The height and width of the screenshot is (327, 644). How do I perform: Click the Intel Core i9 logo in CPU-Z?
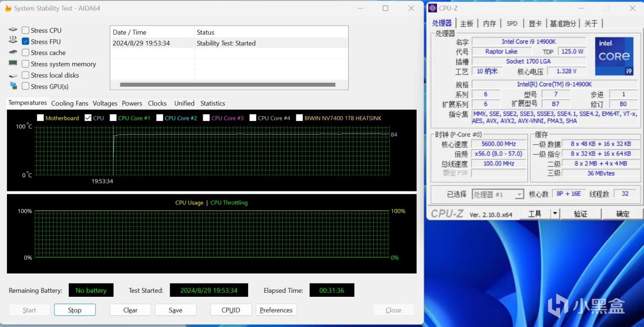click(614, 56)
